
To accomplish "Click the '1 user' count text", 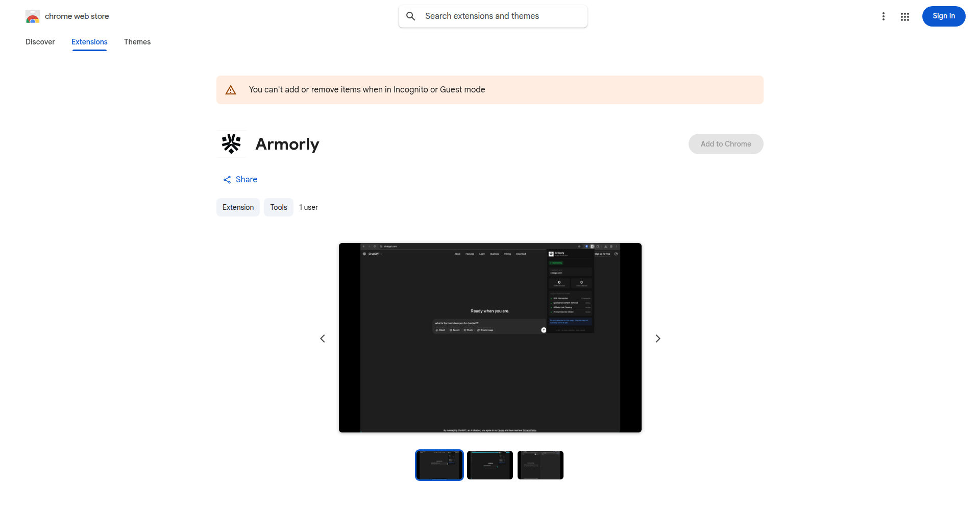I will tap(309, 207).
